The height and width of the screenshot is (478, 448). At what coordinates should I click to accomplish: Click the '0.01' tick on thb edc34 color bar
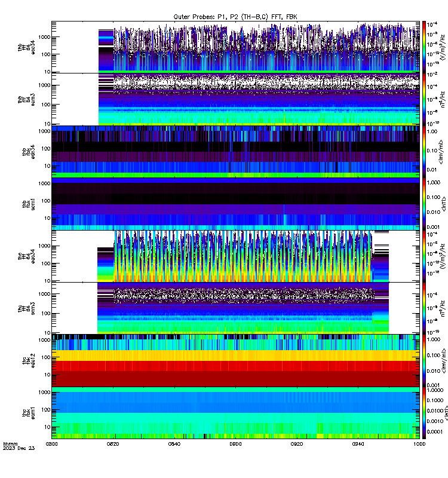(432, 170)
